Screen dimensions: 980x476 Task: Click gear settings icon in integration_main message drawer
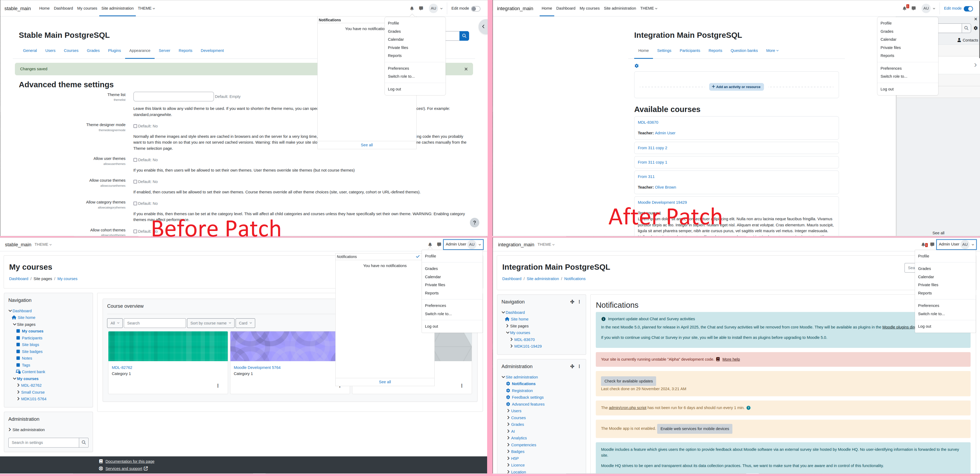click(976, 28)
